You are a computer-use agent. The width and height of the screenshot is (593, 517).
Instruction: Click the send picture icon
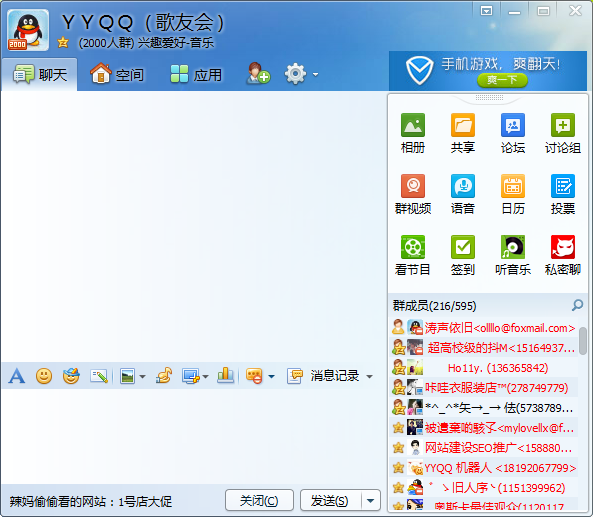click(127, 376)
